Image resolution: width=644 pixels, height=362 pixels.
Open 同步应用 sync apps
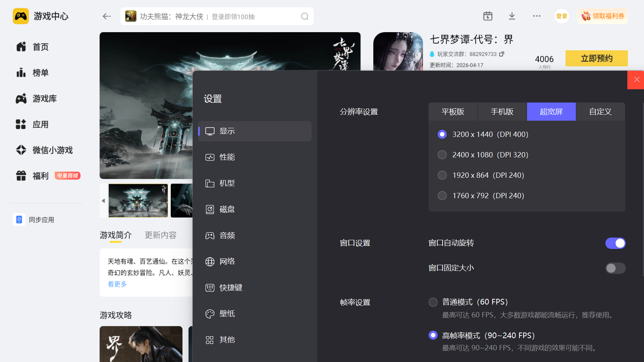34,220
